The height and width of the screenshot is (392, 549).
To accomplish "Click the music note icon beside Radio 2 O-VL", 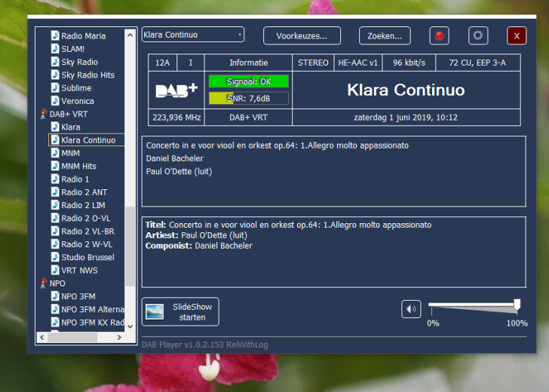I will pyautogui.click(x=55, y=218).
